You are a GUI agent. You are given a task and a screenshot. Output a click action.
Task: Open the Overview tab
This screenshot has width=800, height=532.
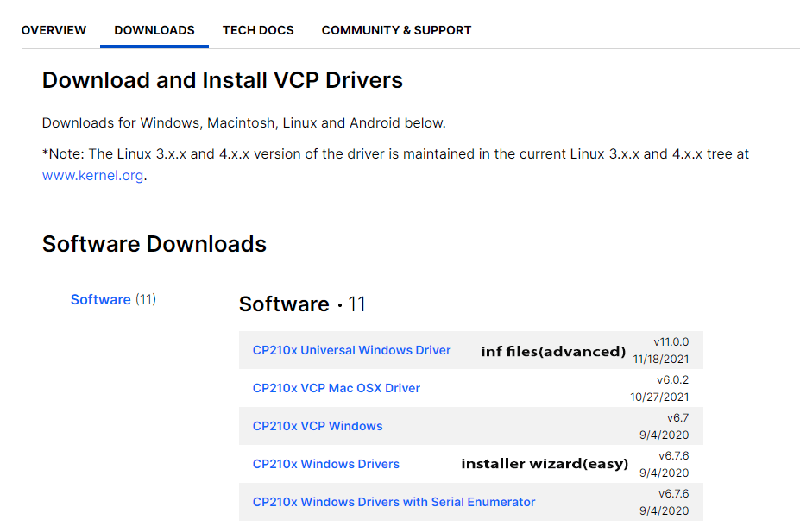coord(54,30)
